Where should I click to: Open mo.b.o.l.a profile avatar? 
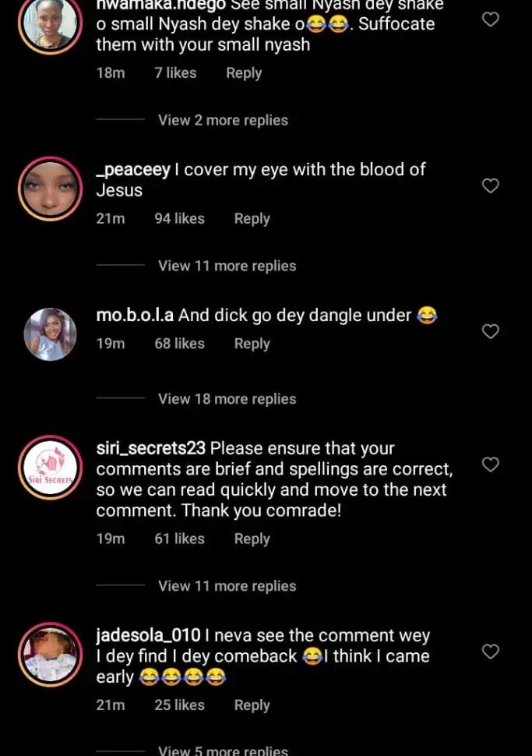(x=50, y=334)
